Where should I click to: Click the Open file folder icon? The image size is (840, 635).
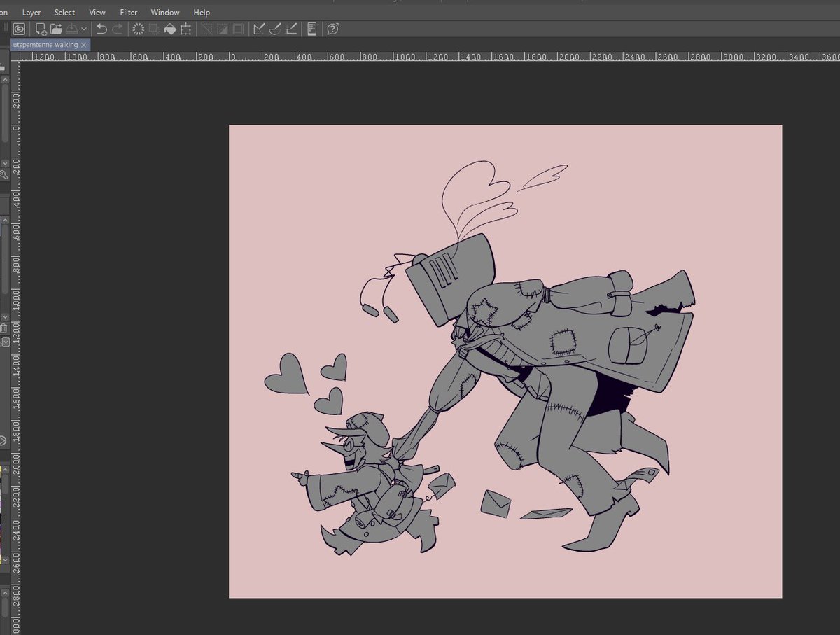[x=56, y=29]
